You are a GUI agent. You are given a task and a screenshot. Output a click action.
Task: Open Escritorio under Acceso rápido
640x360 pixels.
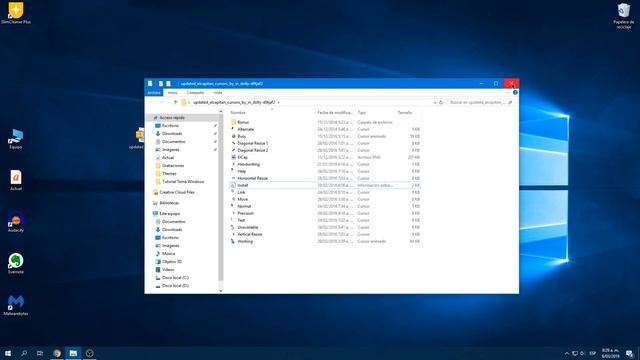[170, 126]
